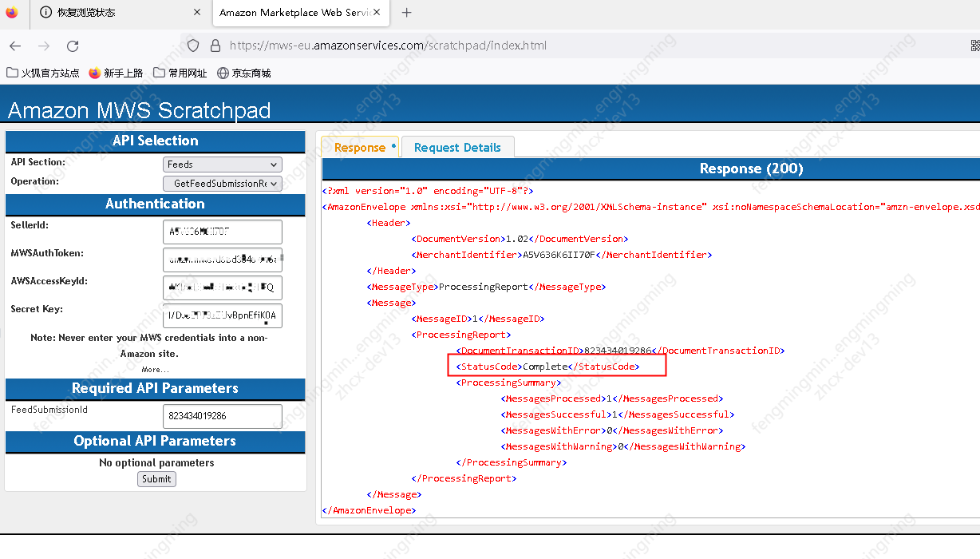Click the MessageID line in the response
This screenshot has height=559, width=980.
(478, 319)
